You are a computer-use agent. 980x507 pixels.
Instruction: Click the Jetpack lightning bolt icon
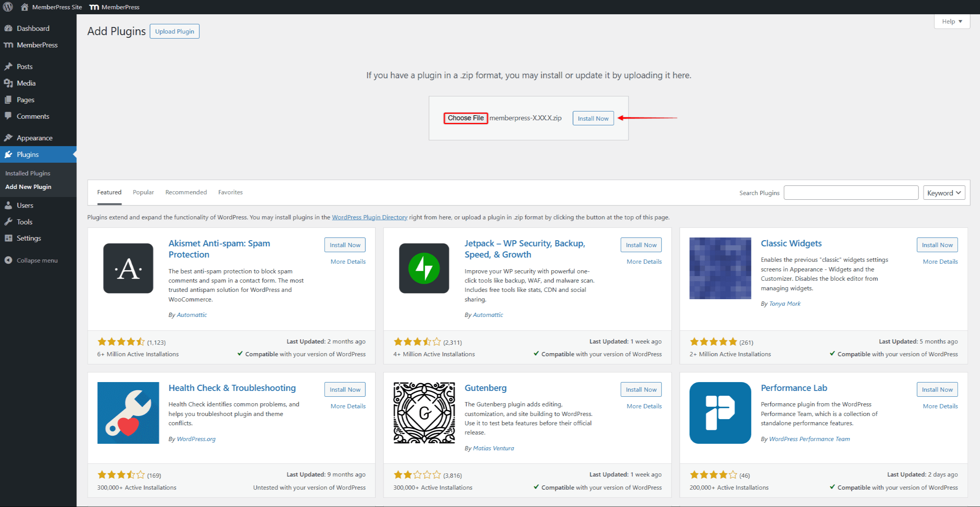pos(424,268)
